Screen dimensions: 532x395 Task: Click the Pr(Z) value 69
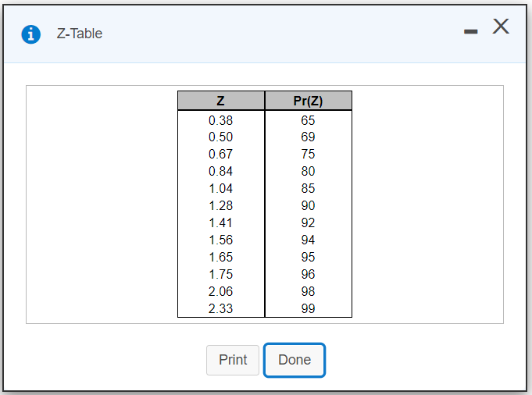[x=308, y=137]
